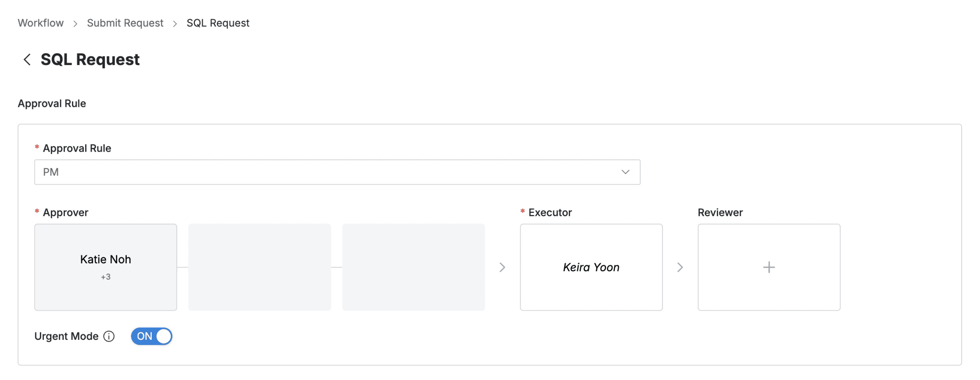Image resolution: width=980 pixels, height=380 pixels.
Task: Disable Urgent Mode using its switch
Action: click(152, 336)
